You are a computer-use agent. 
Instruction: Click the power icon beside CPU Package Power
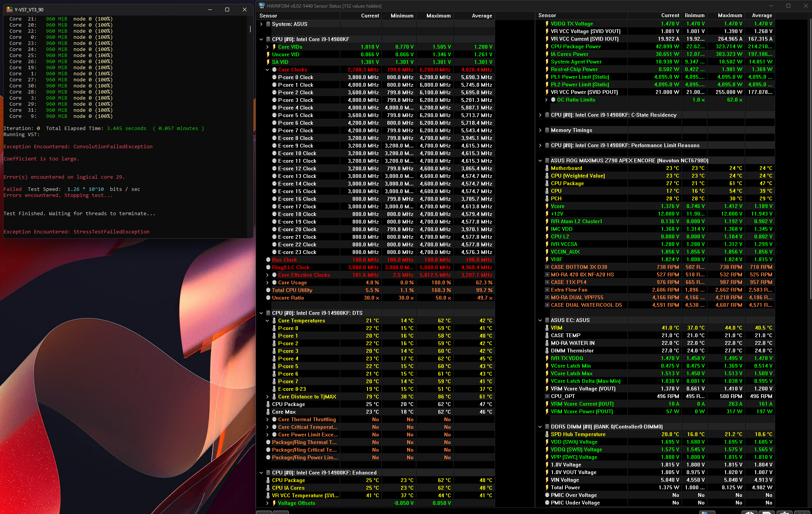click(547, 46)
